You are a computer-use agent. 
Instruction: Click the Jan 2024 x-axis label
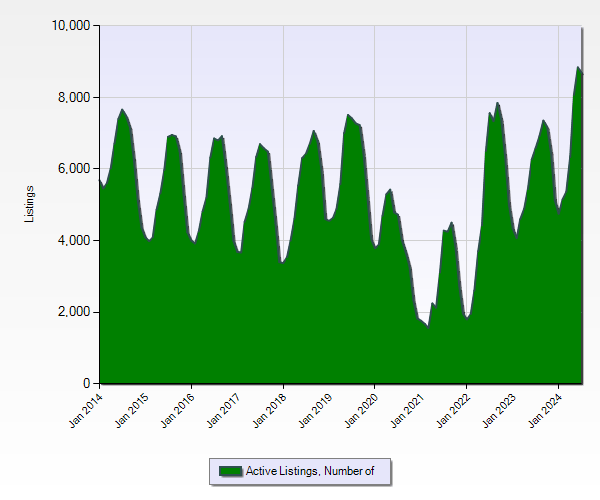[x=544, y=410]
